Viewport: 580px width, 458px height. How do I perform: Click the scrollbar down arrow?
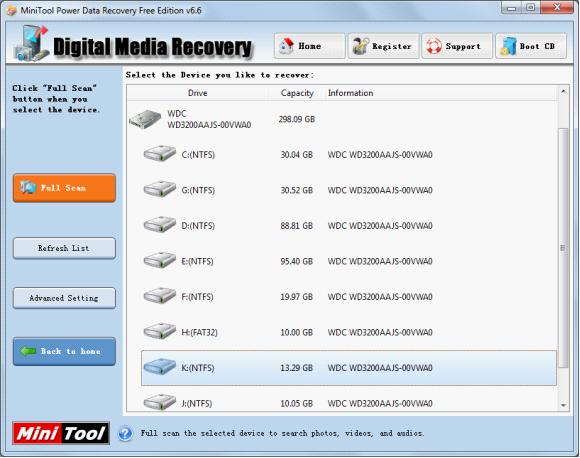(563, 405)
